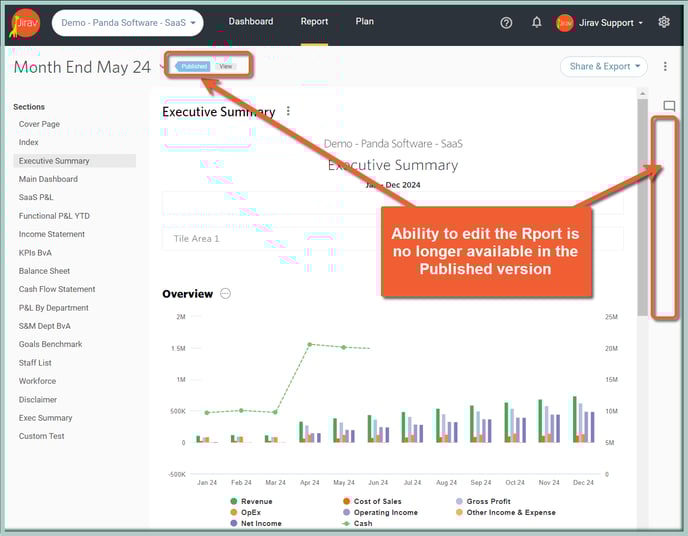
Task: Click the scrollbar up arrow
Action: (x=642, y=93)
